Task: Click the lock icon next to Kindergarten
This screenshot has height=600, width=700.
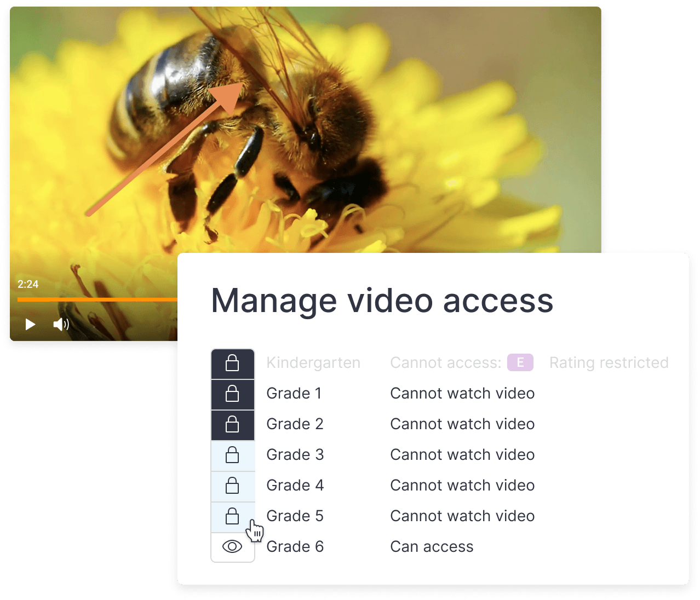Action: tap(233, 363)
